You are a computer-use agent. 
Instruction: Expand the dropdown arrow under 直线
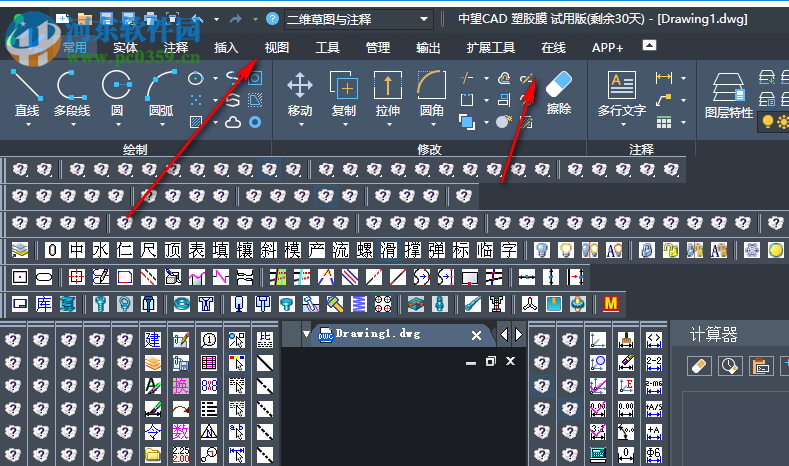pos(28,124)
